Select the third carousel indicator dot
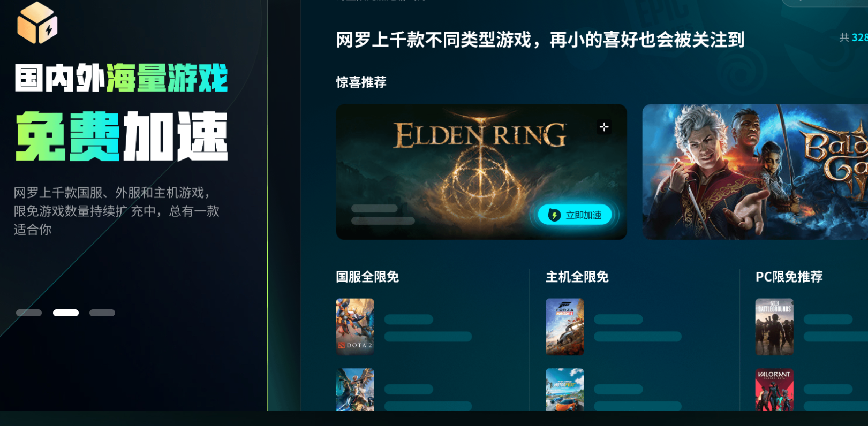The width and height of the screenshot is (868, 426). click(102, 313)
